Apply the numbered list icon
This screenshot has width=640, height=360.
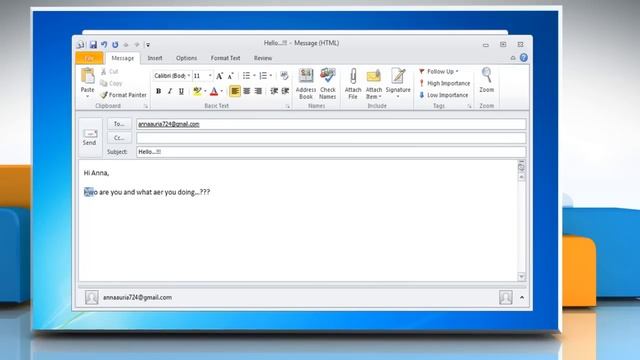263,76
